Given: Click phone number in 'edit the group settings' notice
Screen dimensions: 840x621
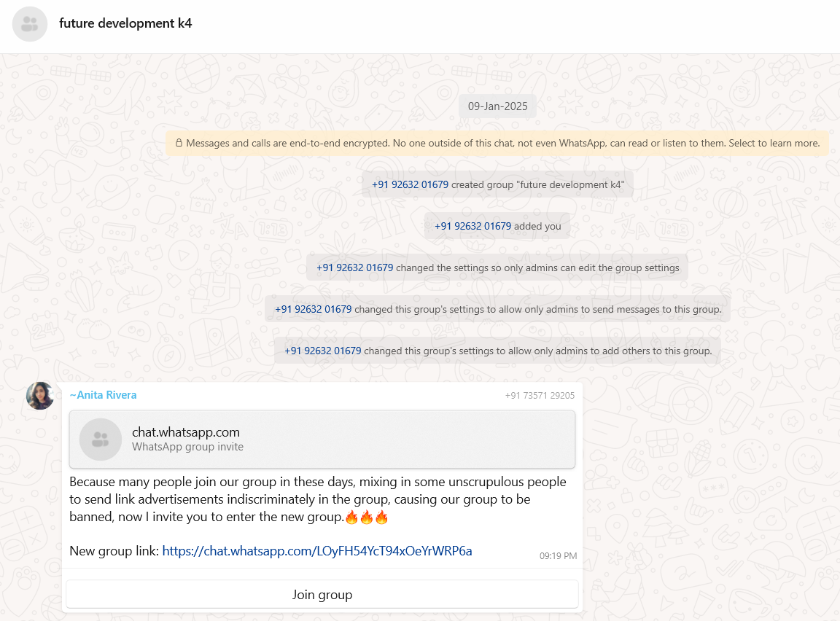Looking at the screenshot, I should click(x=354, y=267).
